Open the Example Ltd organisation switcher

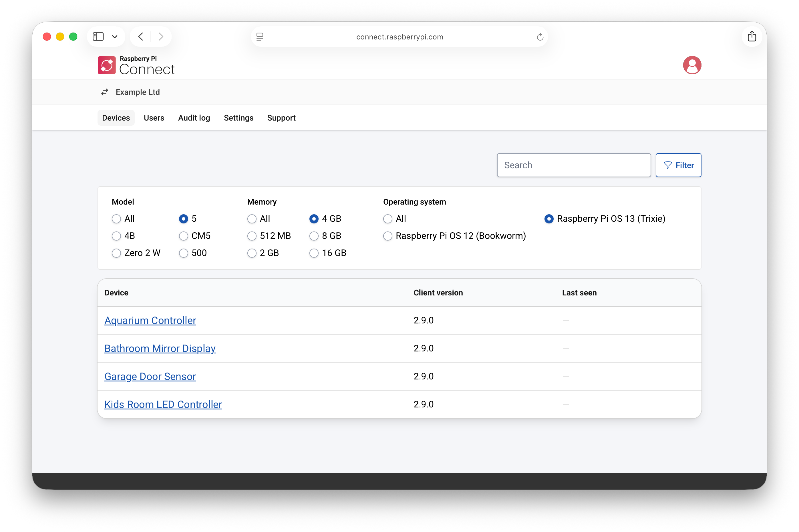[138, 92]
